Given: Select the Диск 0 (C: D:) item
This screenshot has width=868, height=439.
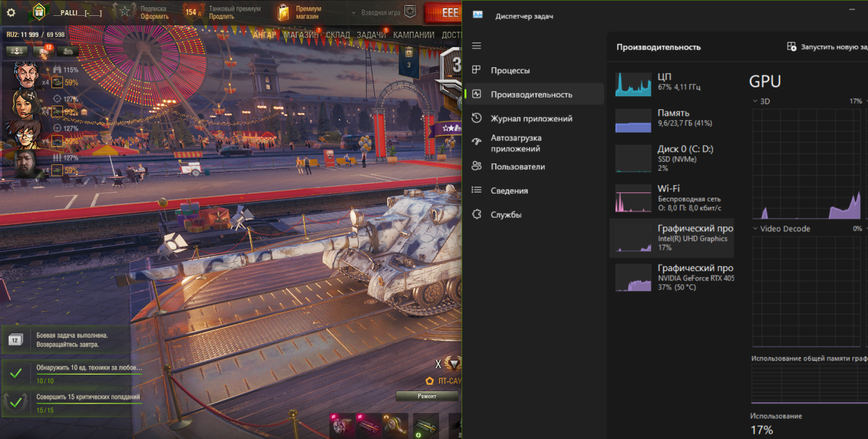Looking at the screenshot, I should pos(672,158).
